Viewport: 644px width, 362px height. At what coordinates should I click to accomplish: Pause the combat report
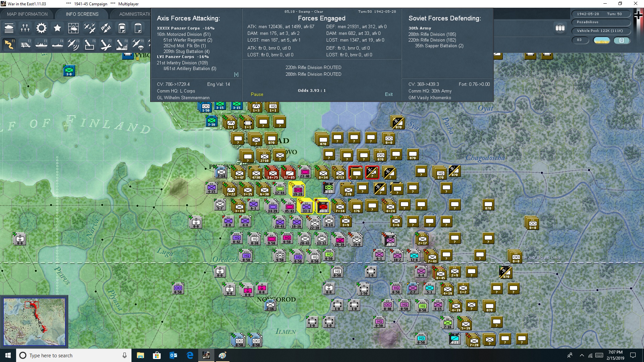click(x=257, y=95)
